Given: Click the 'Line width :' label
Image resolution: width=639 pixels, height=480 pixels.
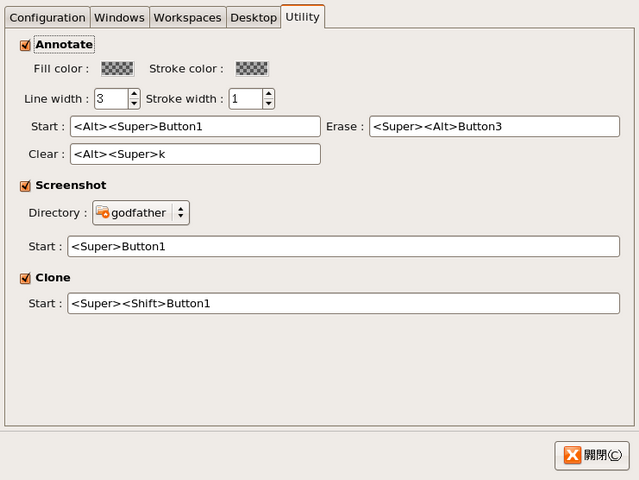Looking at the screenshot, I should click(x=56, y=99).
